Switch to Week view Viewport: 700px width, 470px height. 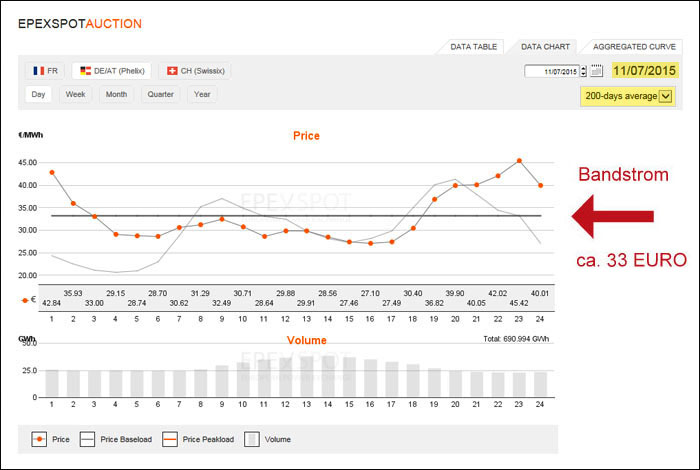click(x=75, y=95)
